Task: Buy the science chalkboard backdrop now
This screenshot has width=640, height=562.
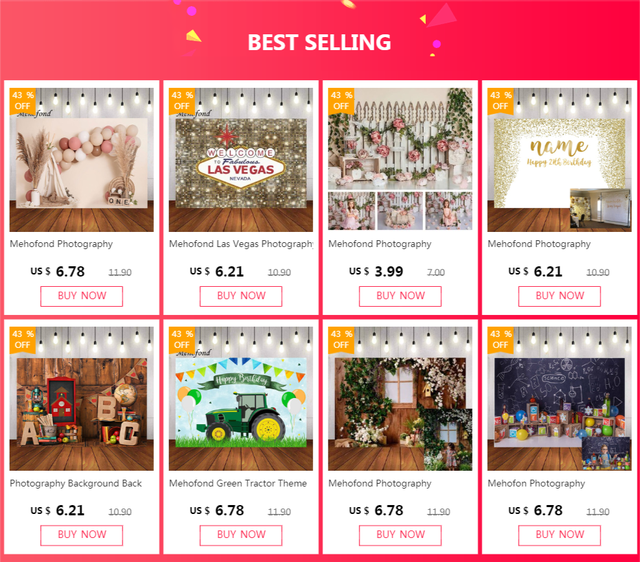Action: click(559, 535)
